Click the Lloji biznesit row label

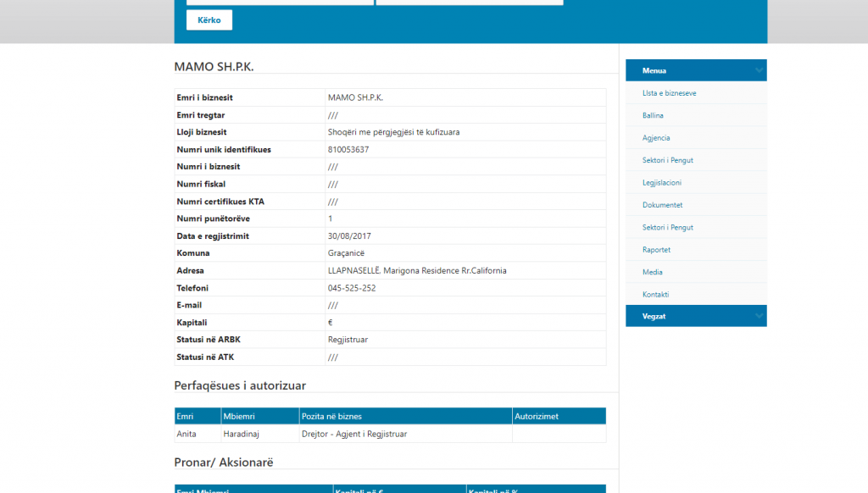point(202,132)
